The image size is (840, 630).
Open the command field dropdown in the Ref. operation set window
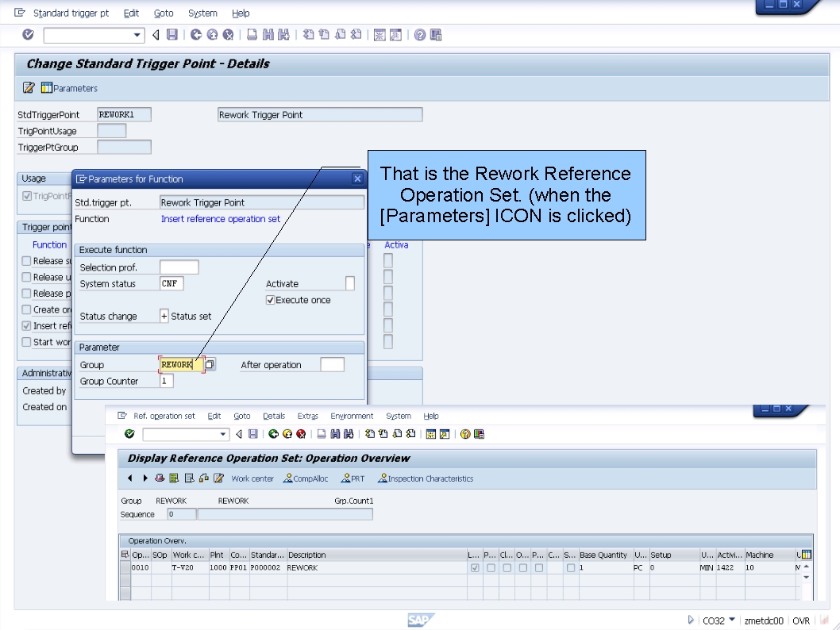click(223, 434)
